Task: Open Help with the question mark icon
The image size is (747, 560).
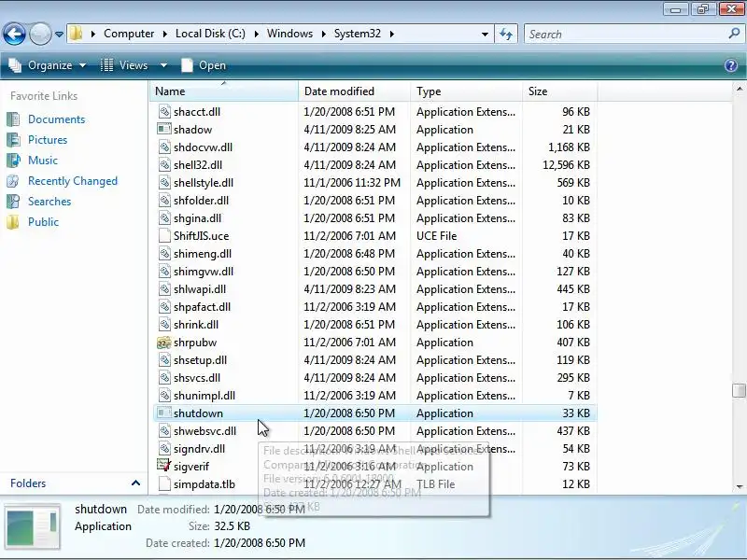Action: (731, 65)
